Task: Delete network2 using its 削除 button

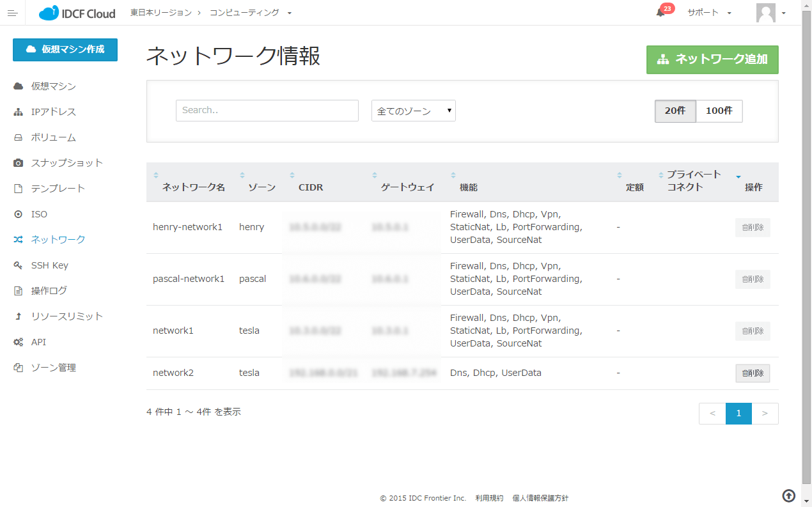Action: point(753,373)
